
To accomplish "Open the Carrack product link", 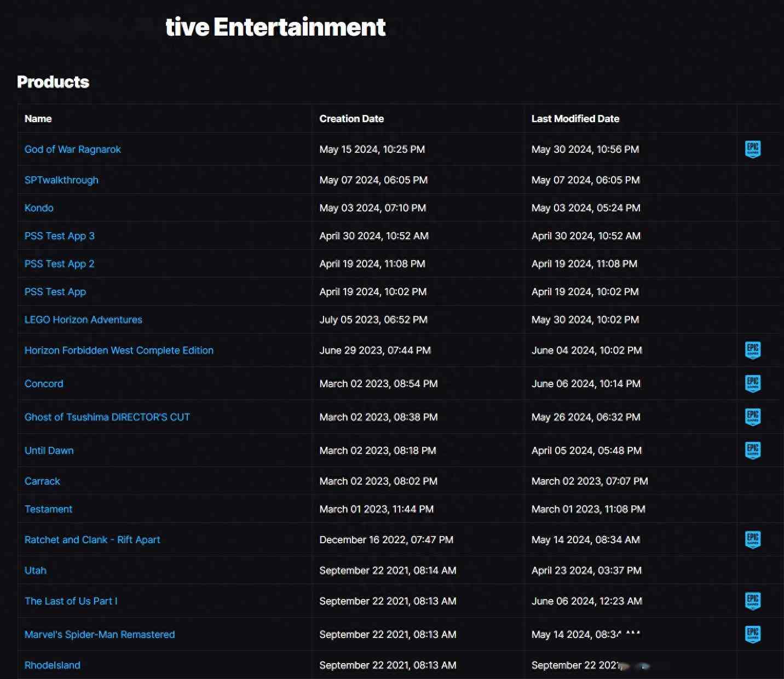I will pos(42,481).
